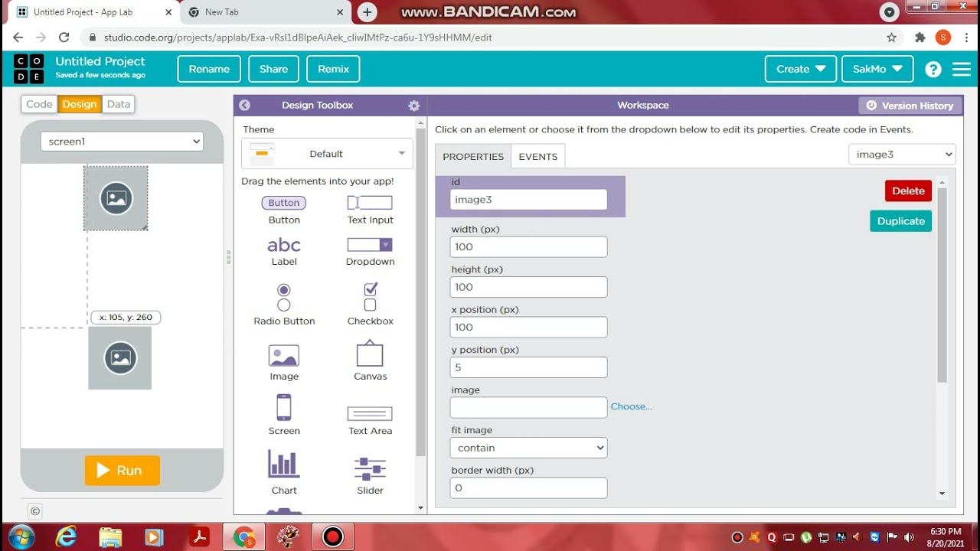Expand the Create menu
980x551 pixels.
[801, 69]
